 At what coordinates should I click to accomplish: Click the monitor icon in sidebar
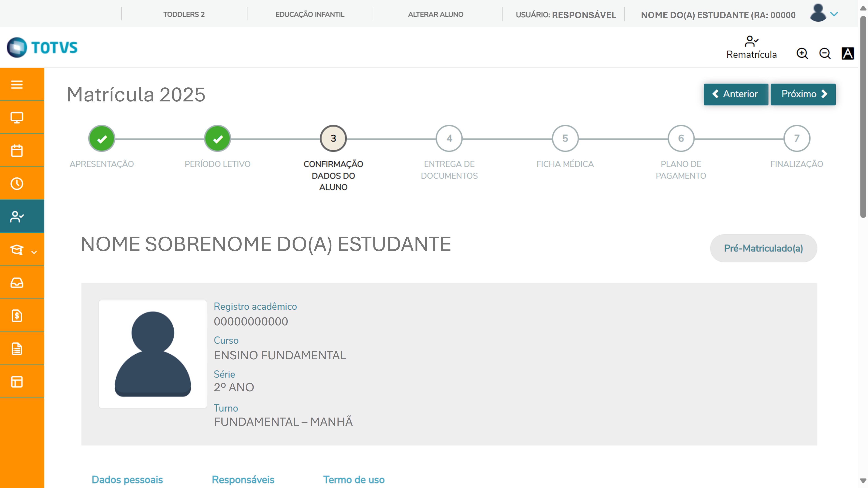(17, 117)
